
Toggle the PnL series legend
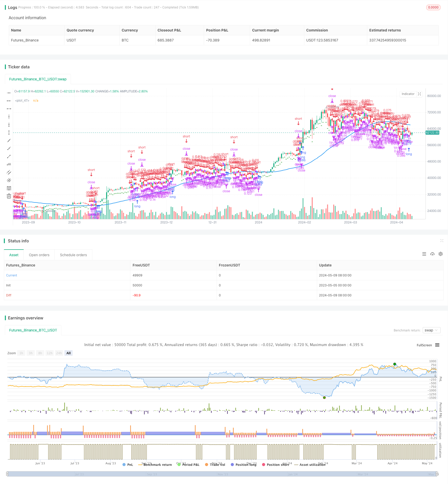128,465
